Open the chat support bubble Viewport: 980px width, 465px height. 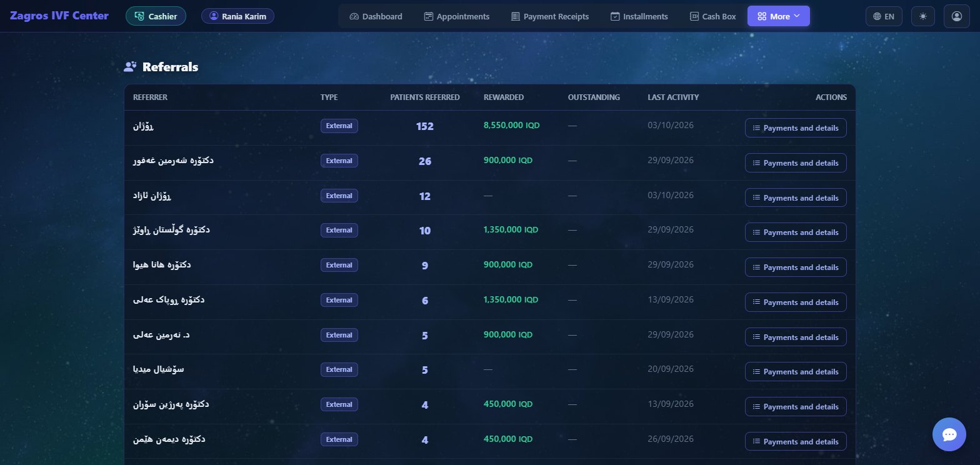(x=949, y=434)
